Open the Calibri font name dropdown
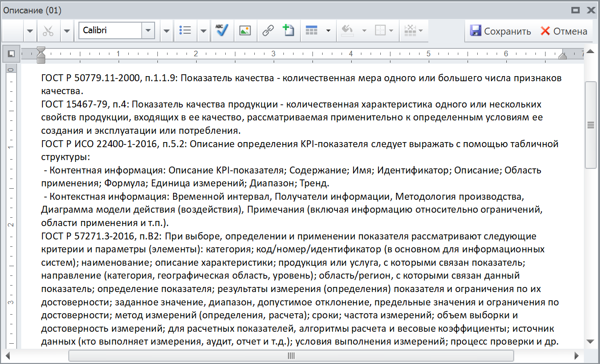 pyautogui.click(x=148, y=31)
